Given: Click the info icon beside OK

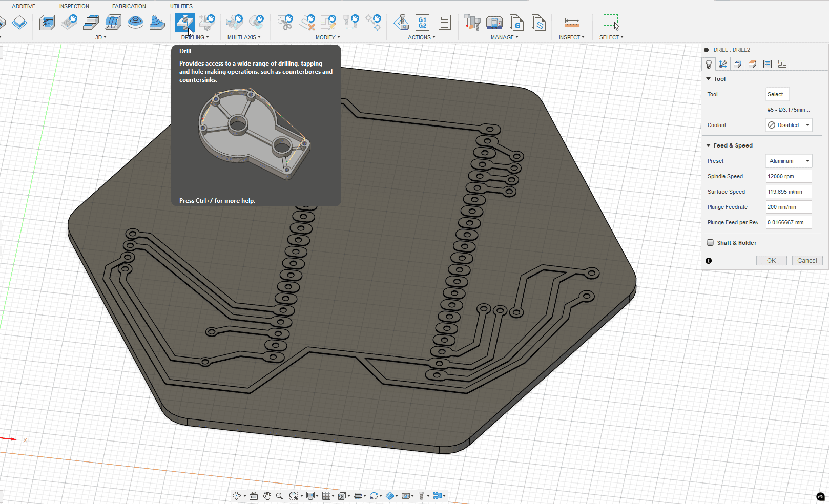Looking at the screenshot, I should point(709,261).
